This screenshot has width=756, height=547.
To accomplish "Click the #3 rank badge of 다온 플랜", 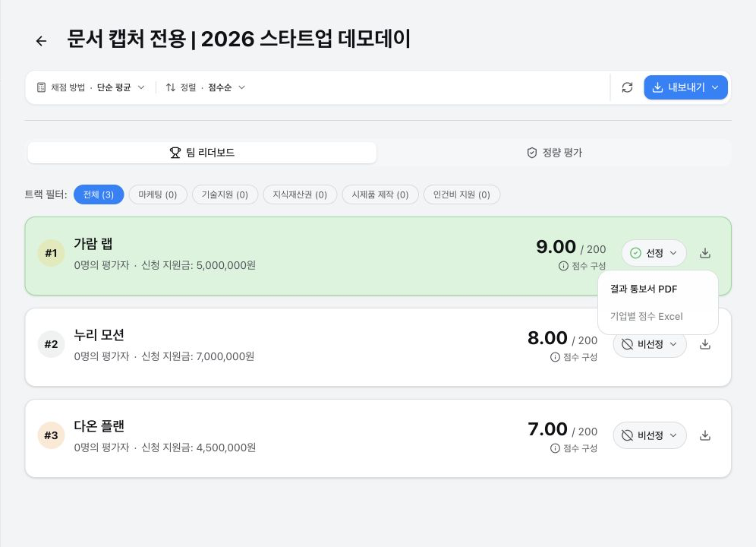I will 51,435.
